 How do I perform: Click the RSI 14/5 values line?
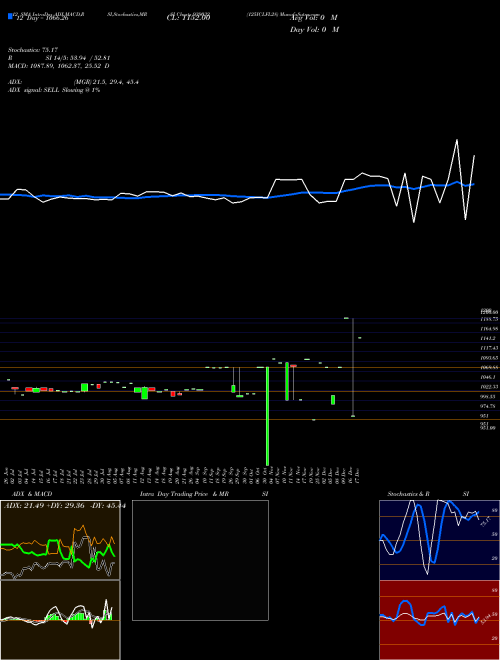point(59,58)
